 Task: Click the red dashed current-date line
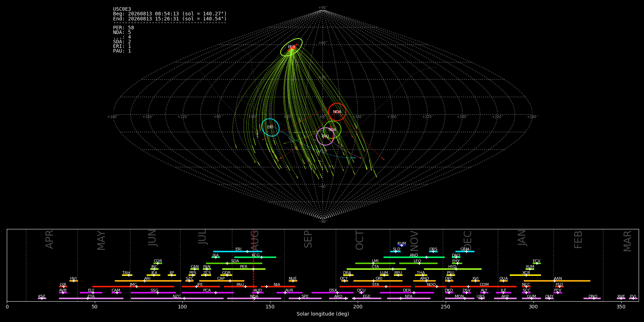pyautogui.click(x=253, y=265)
